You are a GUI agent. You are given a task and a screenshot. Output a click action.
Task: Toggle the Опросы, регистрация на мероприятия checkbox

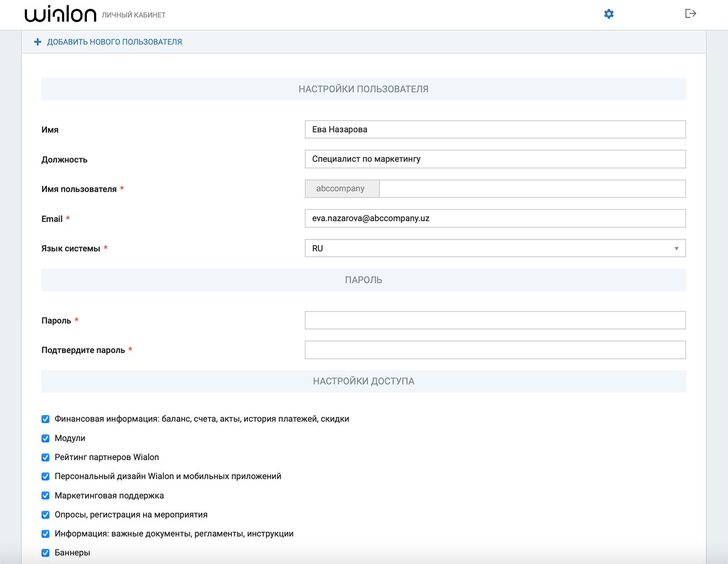45,514
